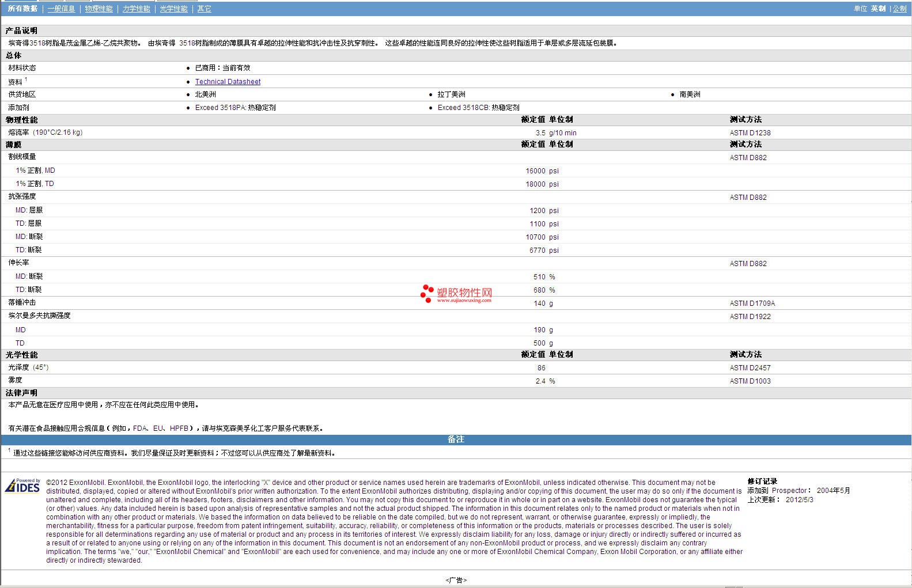Screen dimensions: 912x588
Task: Select the 拉丁美洲 region entry
Action: tap(451, 94)
